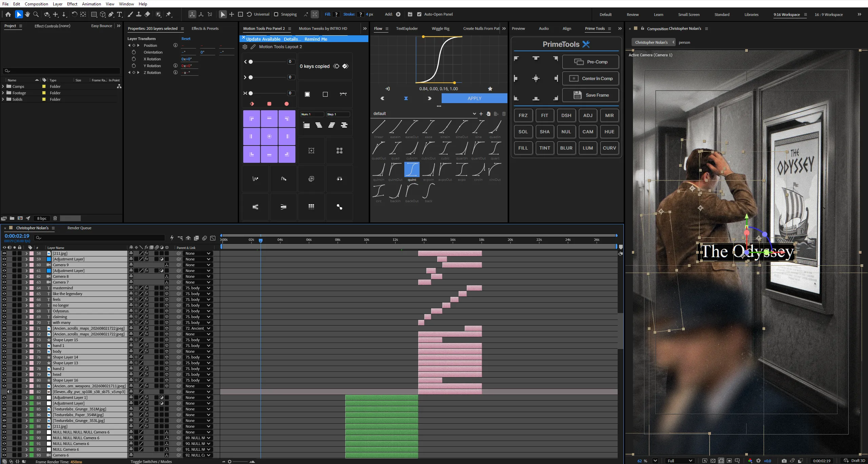Image resolution: width=868 pixels, height=464 pixels.
Task: Select the Pen tool
Action: 111,14
